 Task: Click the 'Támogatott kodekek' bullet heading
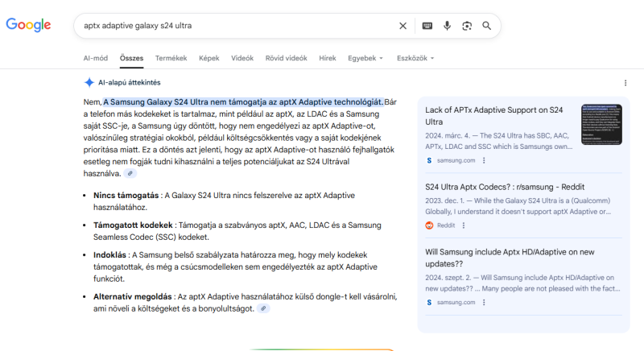133,225
